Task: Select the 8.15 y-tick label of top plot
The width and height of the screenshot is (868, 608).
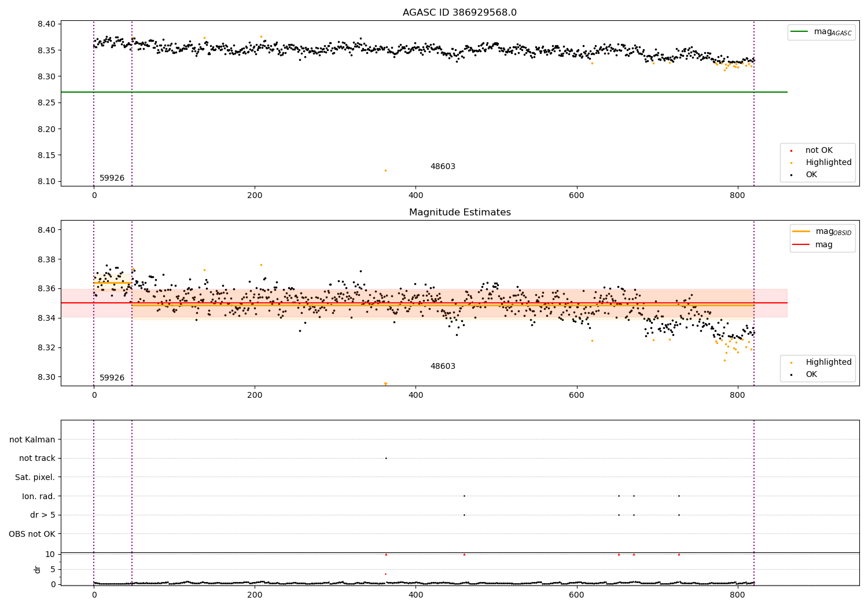Action: click(x=46, y=155)
